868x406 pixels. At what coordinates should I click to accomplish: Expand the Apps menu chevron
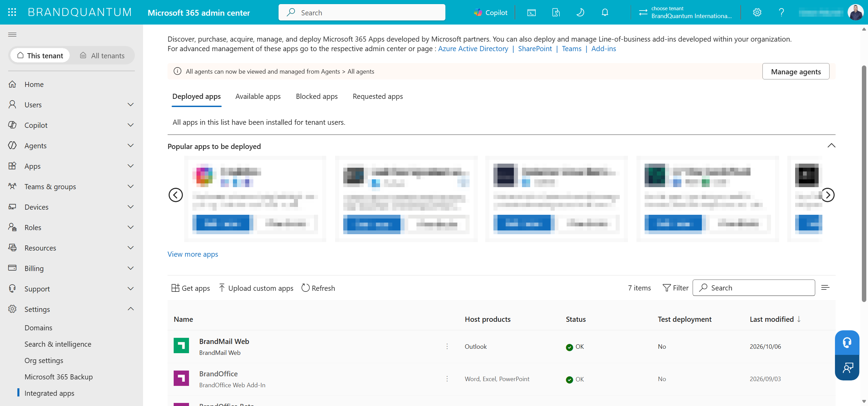tap(131, 166)
